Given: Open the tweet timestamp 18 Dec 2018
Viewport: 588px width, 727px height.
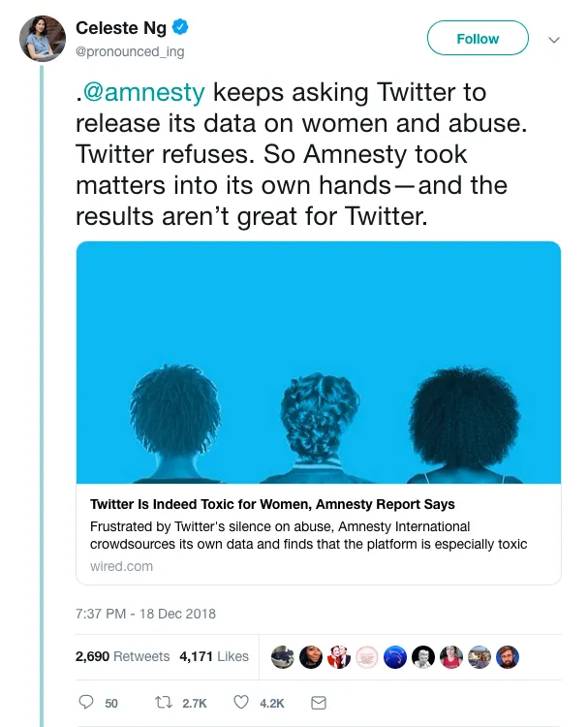Looking at the screenshot, I should pos(145,614).
